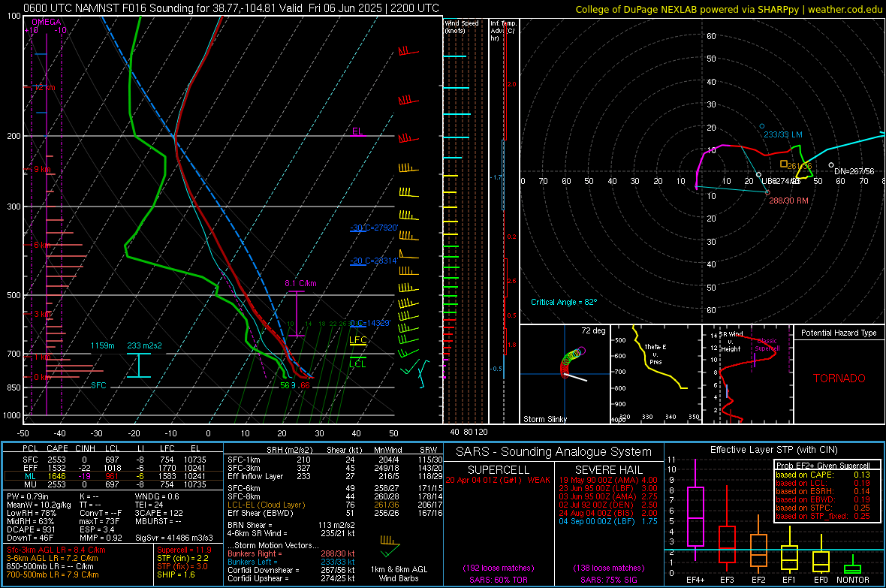
Task: Click the Bunkers Right = 288/30 kt row
Action: pos(291,553)
